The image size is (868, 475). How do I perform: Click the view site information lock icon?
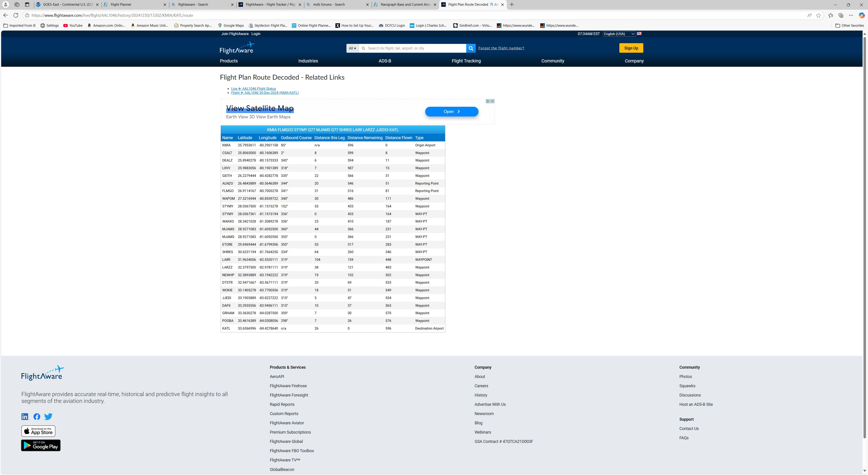(x=27, y=15)
